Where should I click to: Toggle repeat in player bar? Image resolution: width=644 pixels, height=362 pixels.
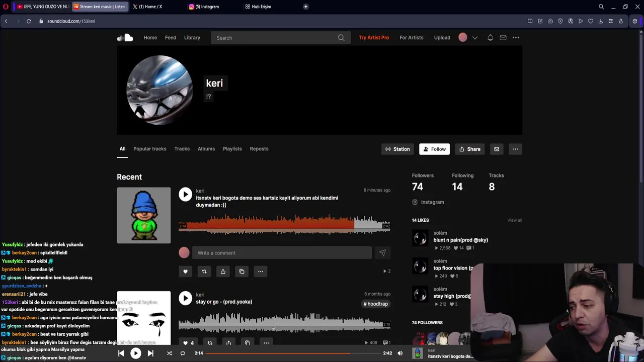point(183,353)
